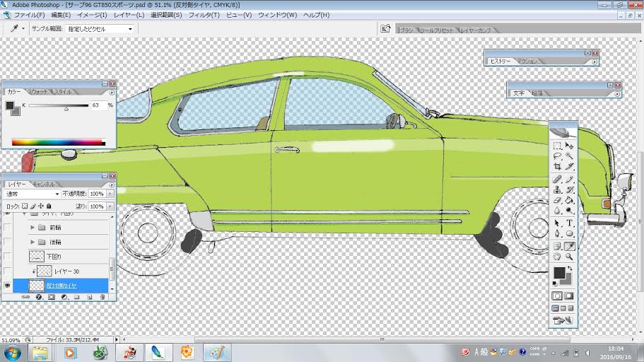Open the Layers panel options menu
The width and height of the screenshot is (644, 362).
(x=112, y=185)
